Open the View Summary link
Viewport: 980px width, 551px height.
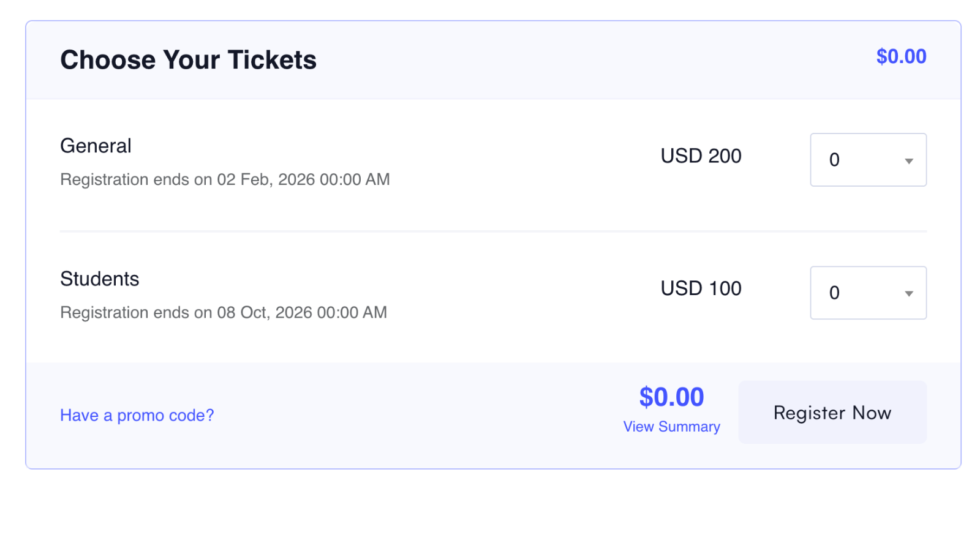coord(671,427)
